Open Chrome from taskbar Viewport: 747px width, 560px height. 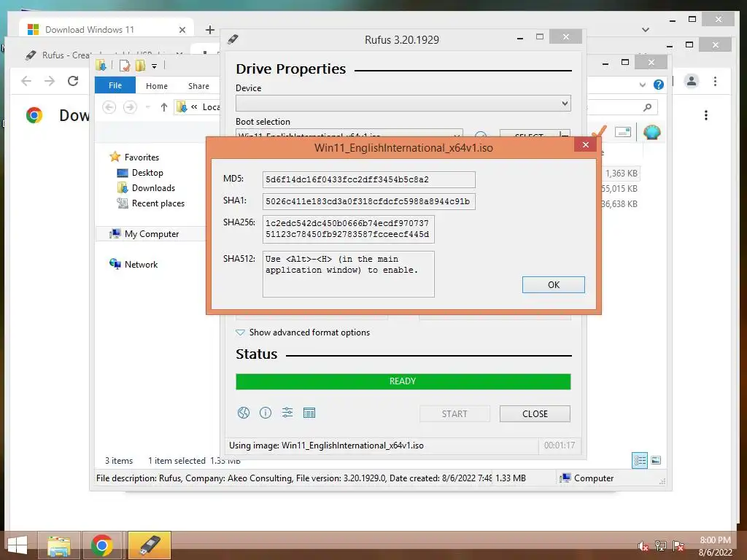point(102,545)
